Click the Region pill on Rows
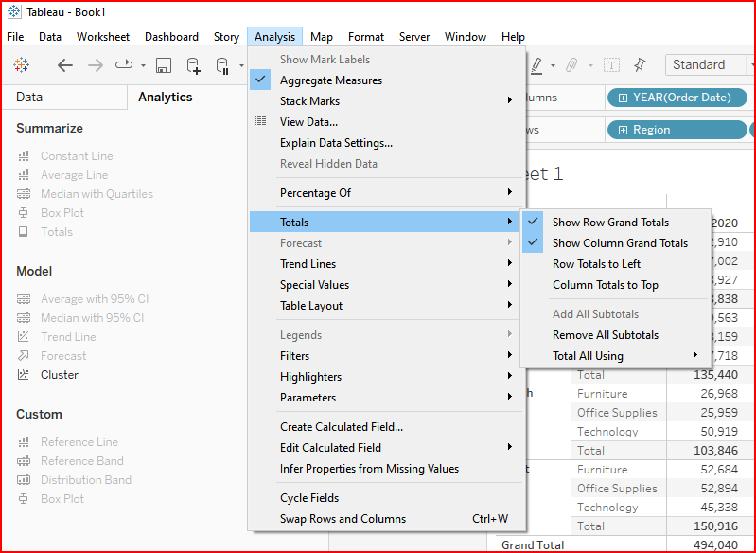The height and width of the screenshot is (553, 756). tap(677, 130)
